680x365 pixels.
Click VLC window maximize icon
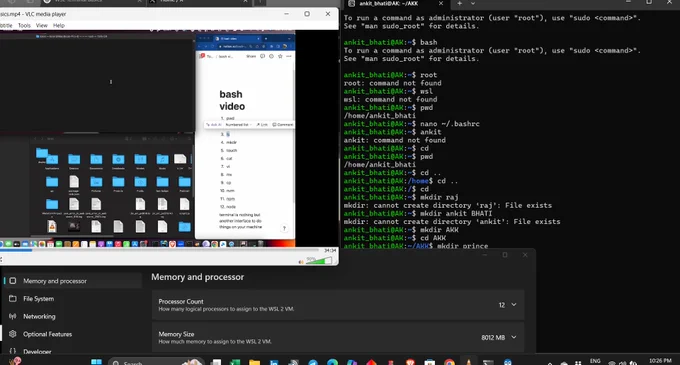(307, 14)
